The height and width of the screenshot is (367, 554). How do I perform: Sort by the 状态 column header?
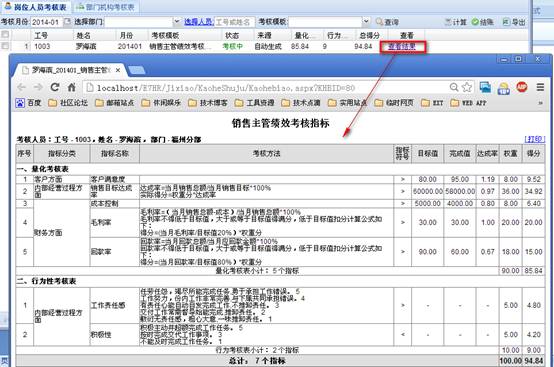[237, 35]
